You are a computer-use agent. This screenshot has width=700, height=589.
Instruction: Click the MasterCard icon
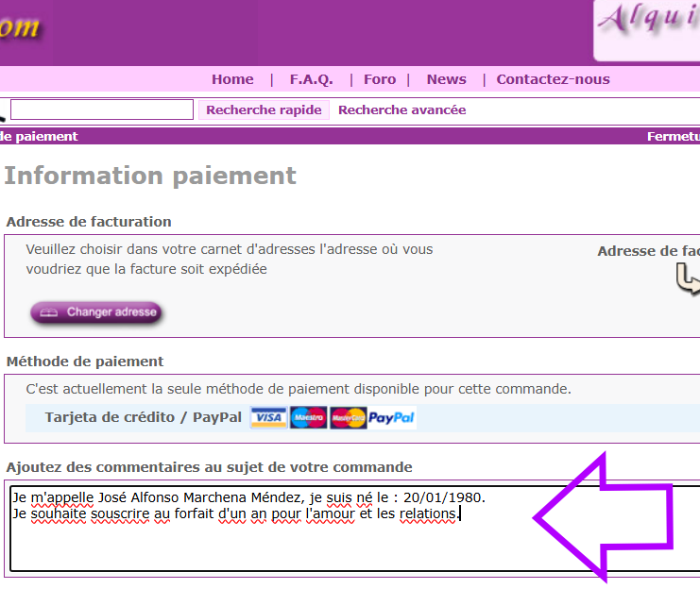pos(348,418)
